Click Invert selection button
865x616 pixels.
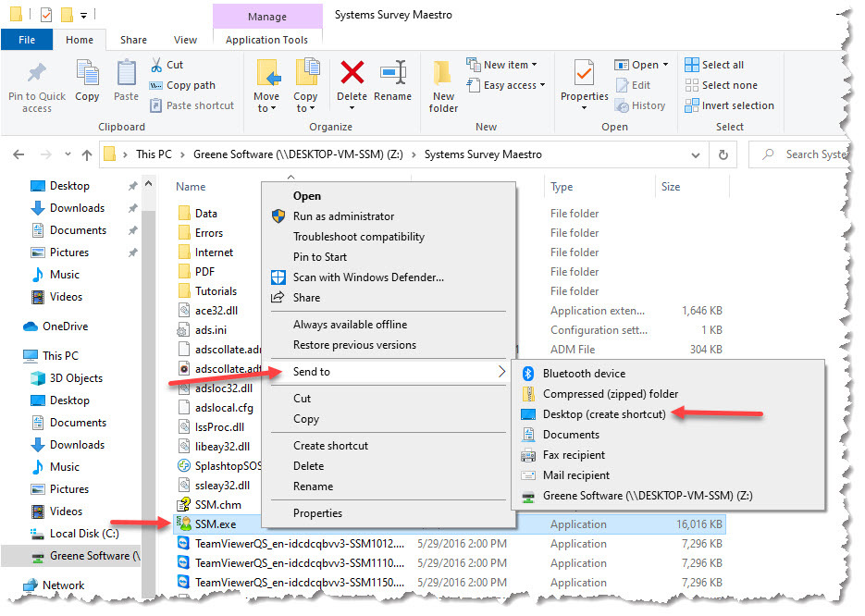pos(736,105)
